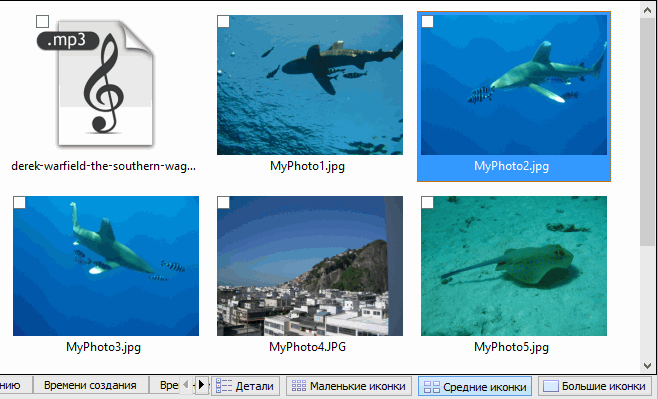
Task: Select Маленькие иконки view mode
Action: (349, 386)
